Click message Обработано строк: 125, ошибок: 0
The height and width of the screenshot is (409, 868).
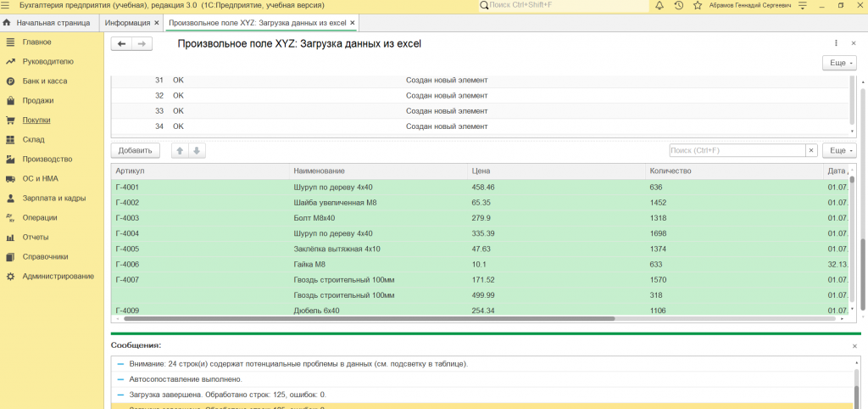(227, 395)
